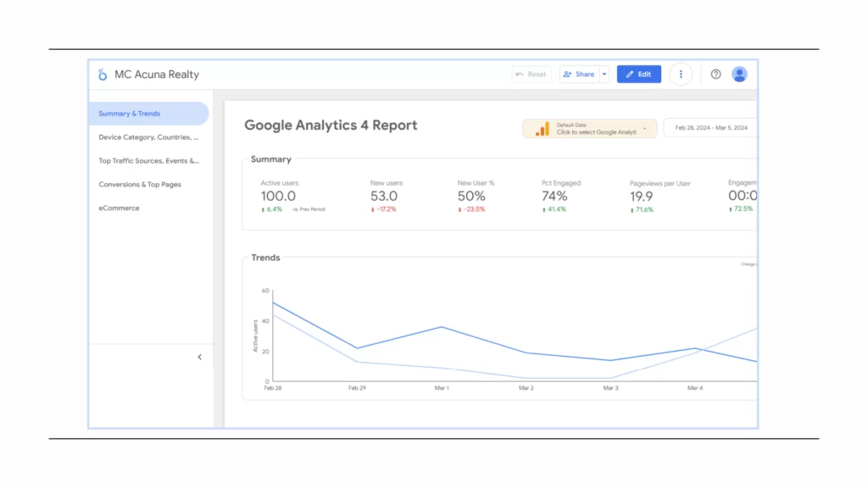This screenshot has height=488, width=868.
Task: Click the blue Edit button
Action: point(639,75)
